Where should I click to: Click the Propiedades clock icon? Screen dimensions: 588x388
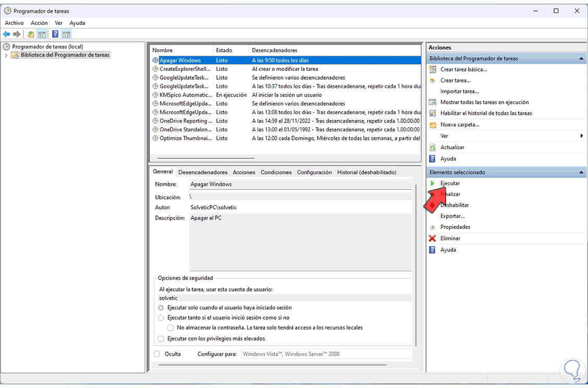[x=432, y=227]
